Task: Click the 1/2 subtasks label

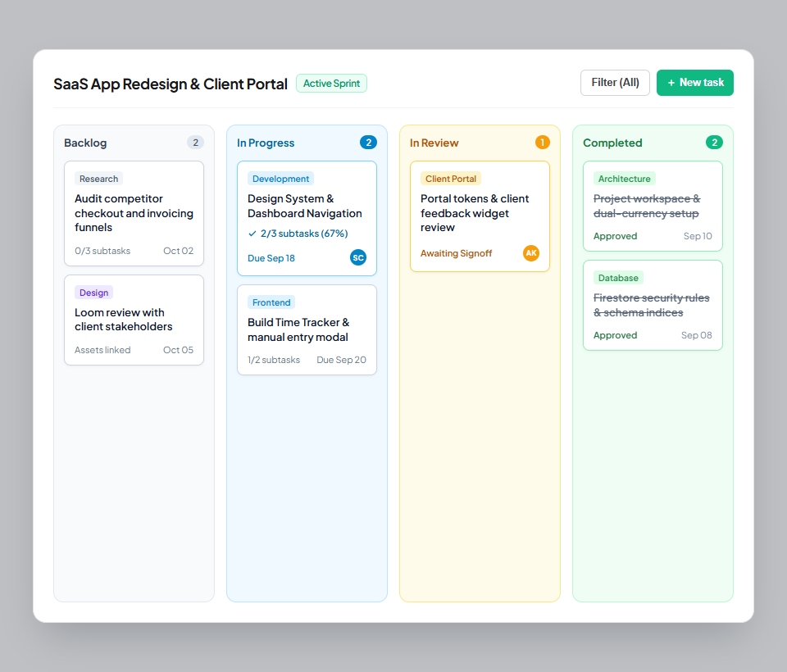Action: [x=274, y=360]
